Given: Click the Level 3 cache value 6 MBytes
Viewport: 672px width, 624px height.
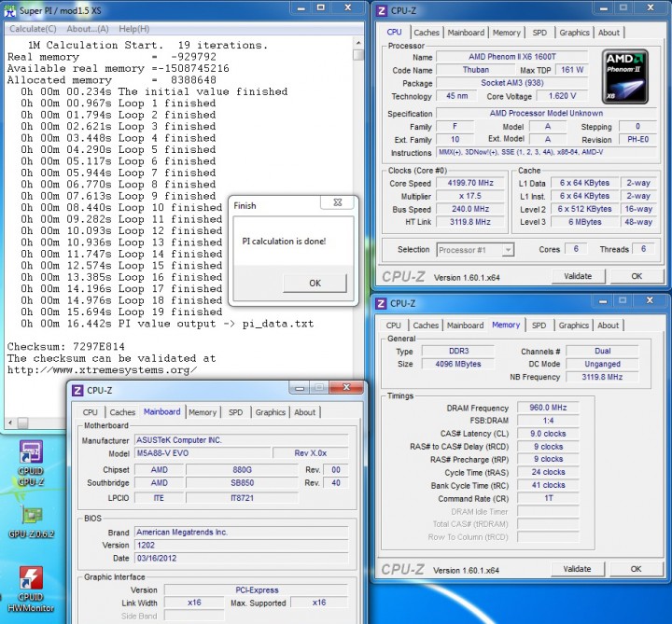Looking at the screenshot, I should [x=584, y=222].
